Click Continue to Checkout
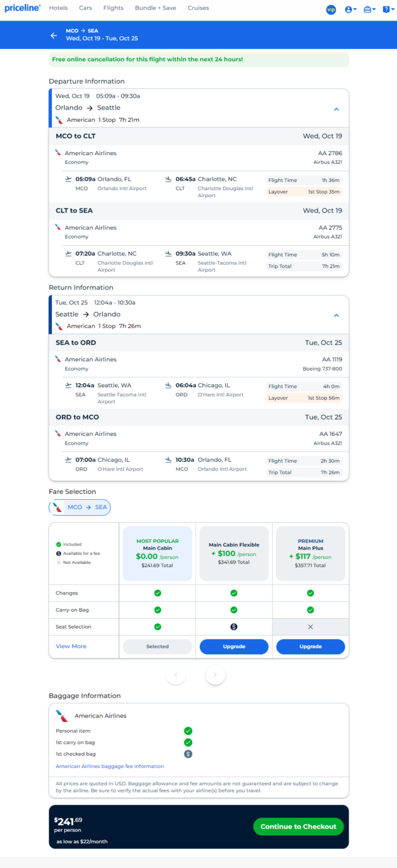397x868 pixels. point(298,827)
